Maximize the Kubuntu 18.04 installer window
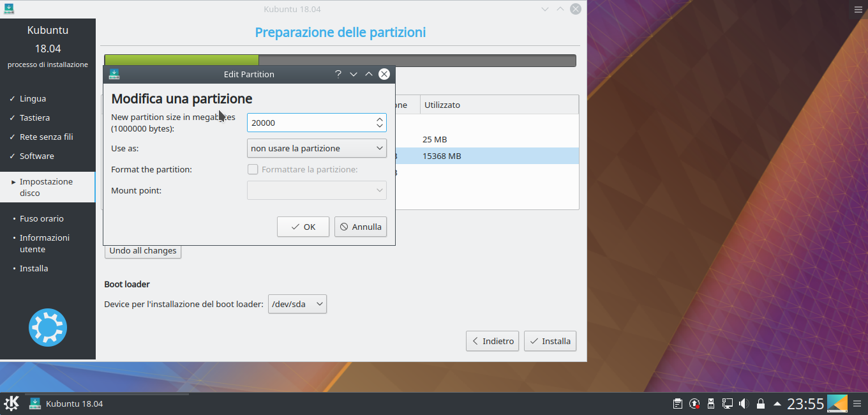 (560, 9)
